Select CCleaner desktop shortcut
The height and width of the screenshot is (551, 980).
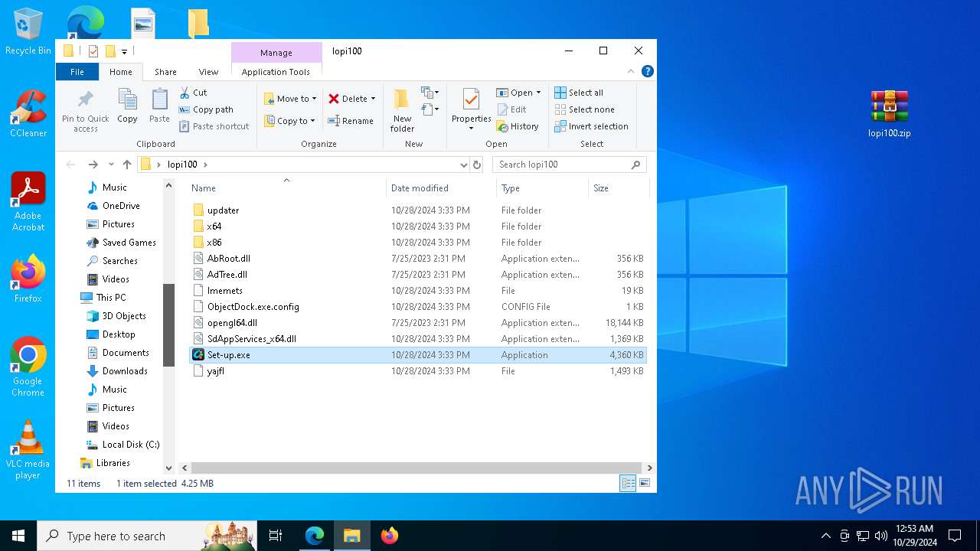pos(28,113)
